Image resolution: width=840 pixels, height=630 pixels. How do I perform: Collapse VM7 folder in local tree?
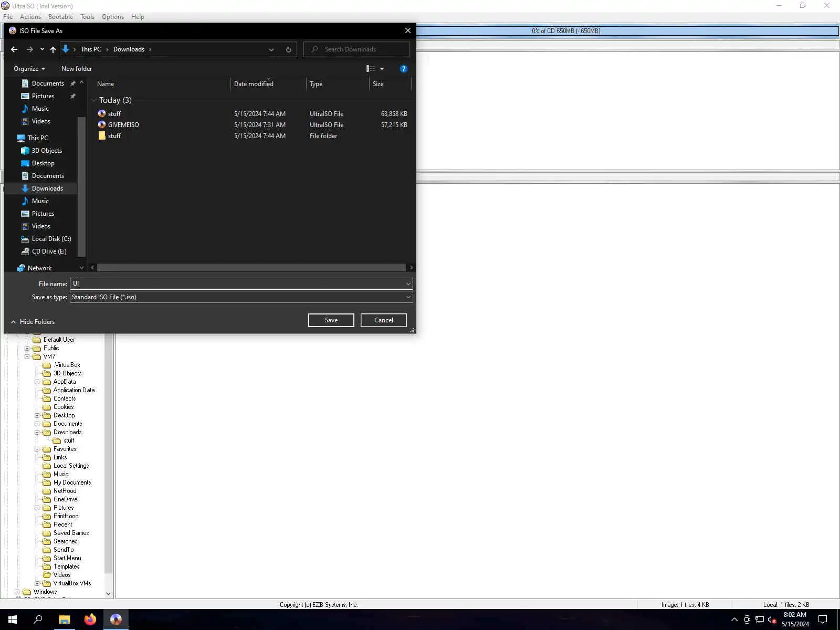coord(27,356)
